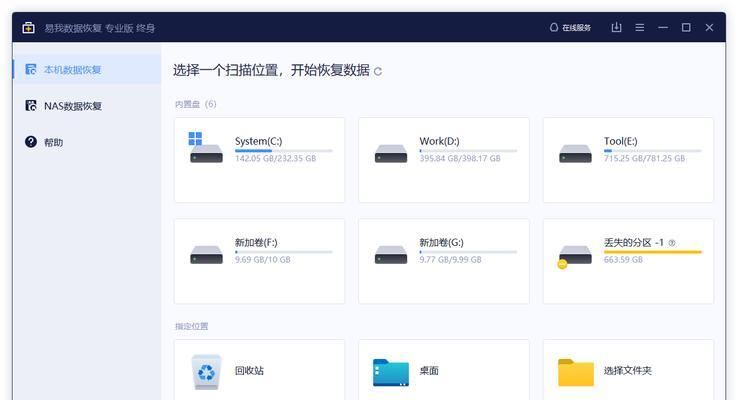
Task: Click the 桌面 label
Action: pos(429,370)
